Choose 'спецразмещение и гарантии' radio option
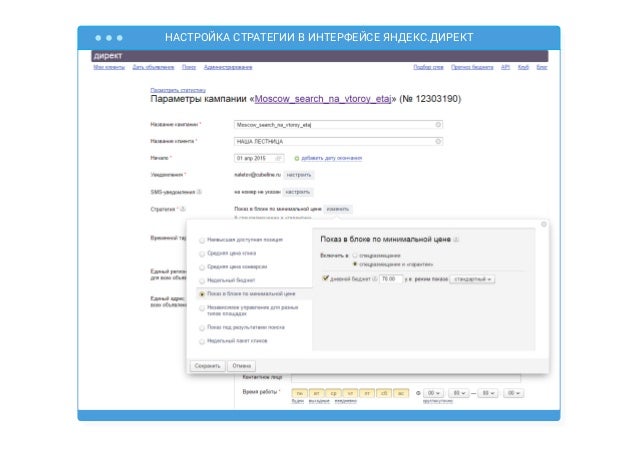This screenshot has height=450, width=638. (355, 264)
